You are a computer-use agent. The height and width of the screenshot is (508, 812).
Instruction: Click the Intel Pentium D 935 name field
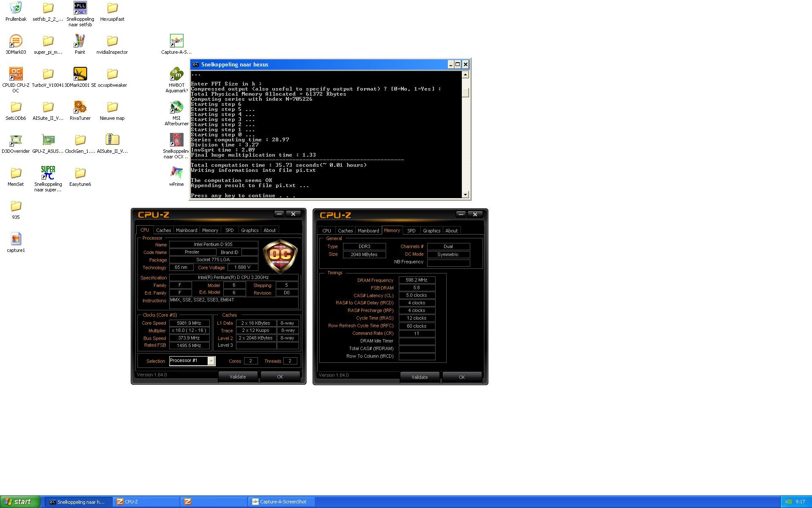(214, 244)
